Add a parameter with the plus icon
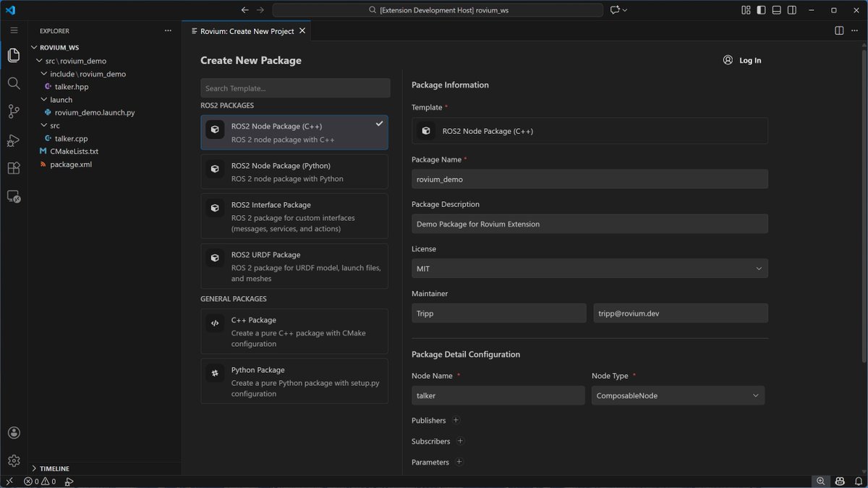The width and height of the screenshot is (868, 488). (x=459, y=462)
